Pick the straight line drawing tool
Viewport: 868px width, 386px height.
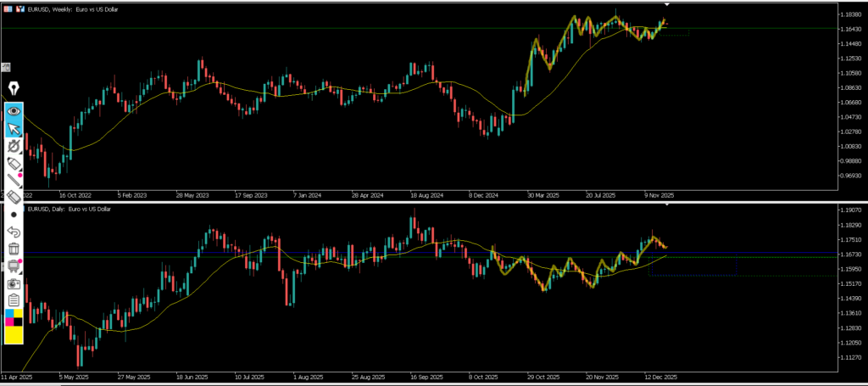[x=14, y=180]
